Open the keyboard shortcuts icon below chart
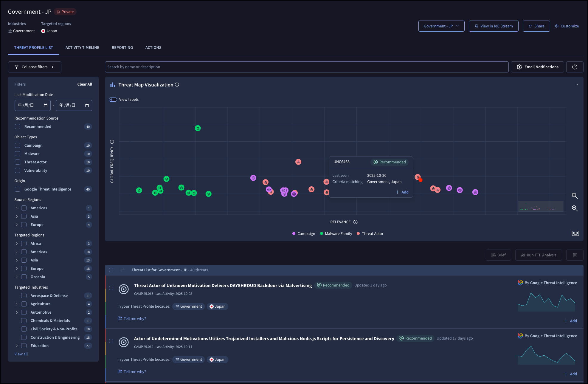 [x=575, y=233]
